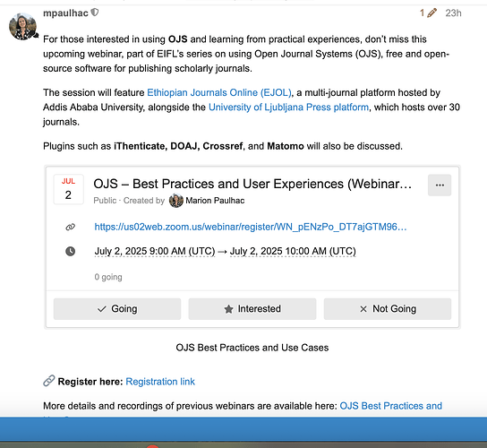
Task: Click the mpaulhac username
Action: [65, 13]
